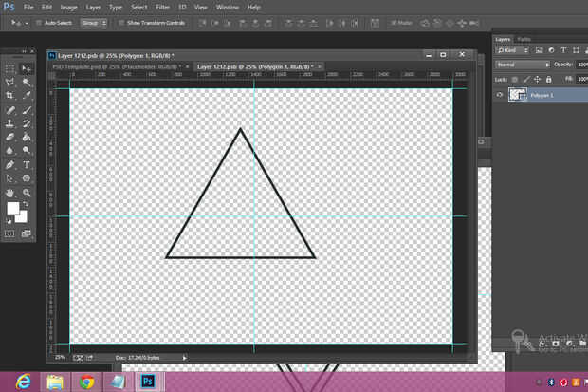This screenshot has width=588, height=392.
Task: Click the layer Opacity value field
Action: pyautogui.click(x=582, y=65)
